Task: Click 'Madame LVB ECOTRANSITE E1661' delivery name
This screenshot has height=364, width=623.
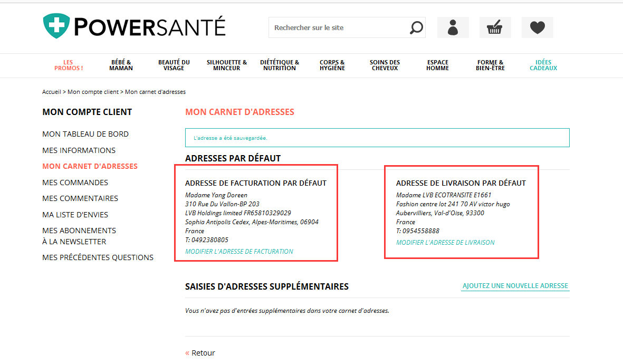Action: click(444, 195)
